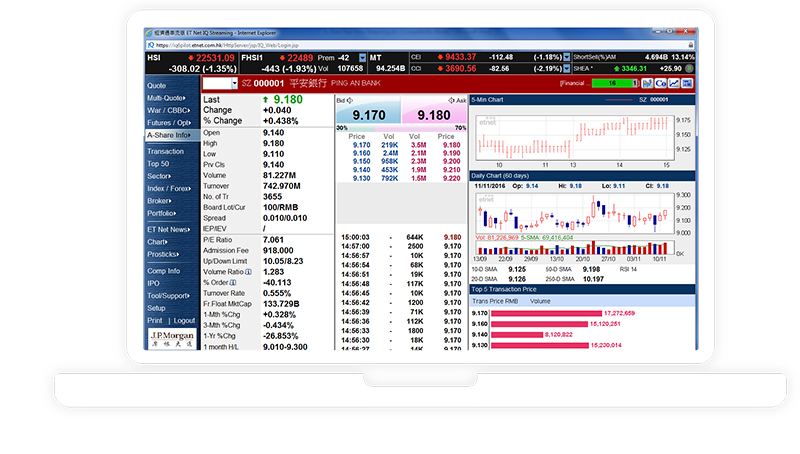The image size is (800, 454).
Task: Click the HSI value 22531.09
Action: pos(215,58)
